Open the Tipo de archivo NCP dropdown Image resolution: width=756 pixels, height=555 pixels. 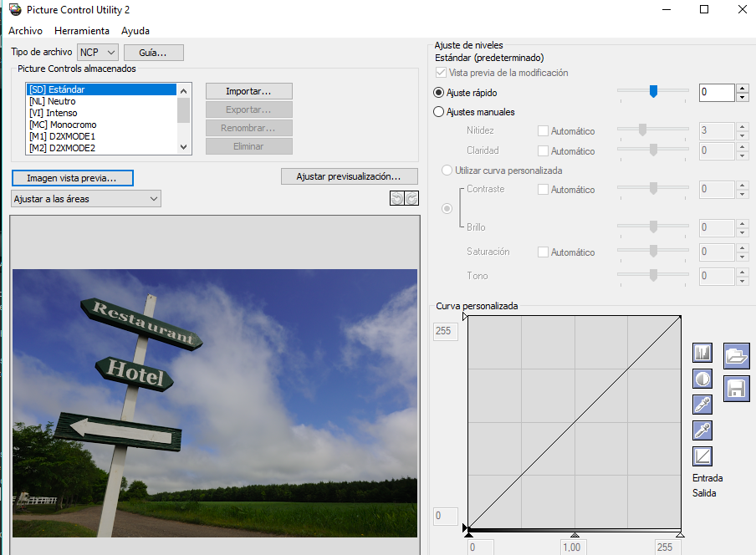coord(98,52)
